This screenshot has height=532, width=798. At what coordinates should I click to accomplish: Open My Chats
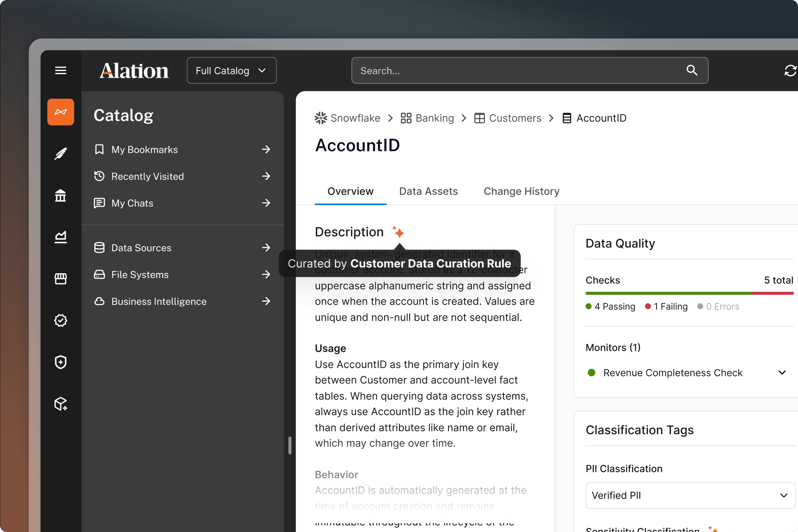[183, 203]
